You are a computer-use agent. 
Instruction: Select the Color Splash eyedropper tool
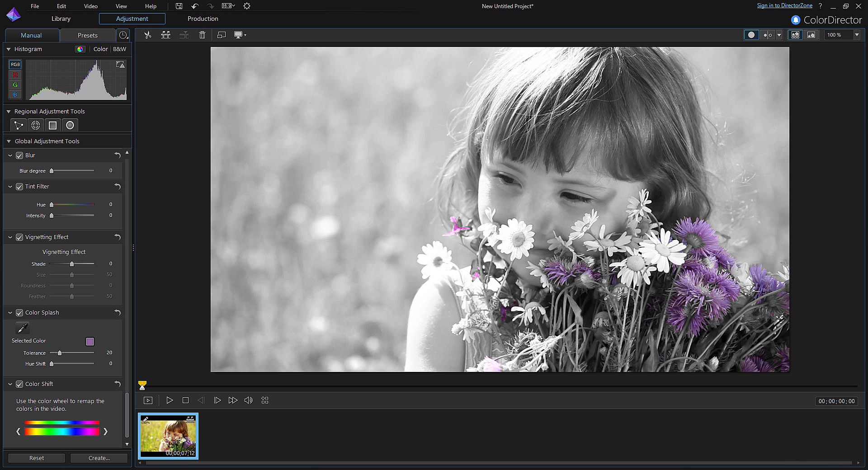point(22,328)
